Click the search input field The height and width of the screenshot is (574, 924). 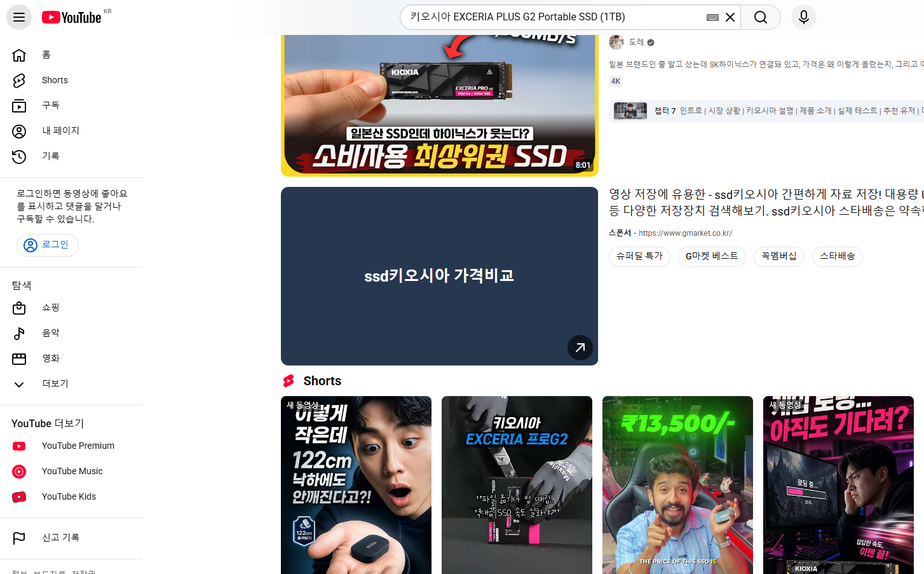point(556,17)
